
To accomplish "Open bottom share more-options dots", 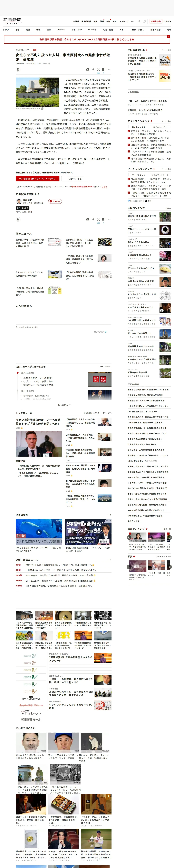I will pyautogui.click(x=109, y=219).
